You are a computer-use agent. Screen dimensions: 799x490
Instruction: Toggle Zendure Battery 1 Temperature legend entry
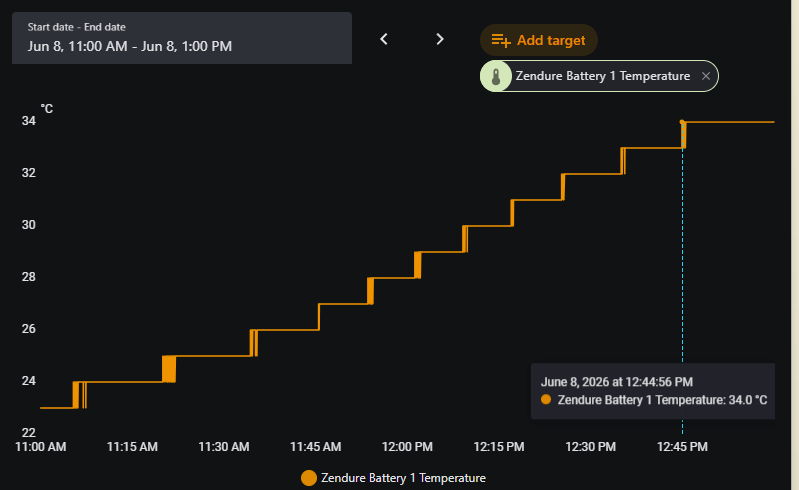coord(393,478)
